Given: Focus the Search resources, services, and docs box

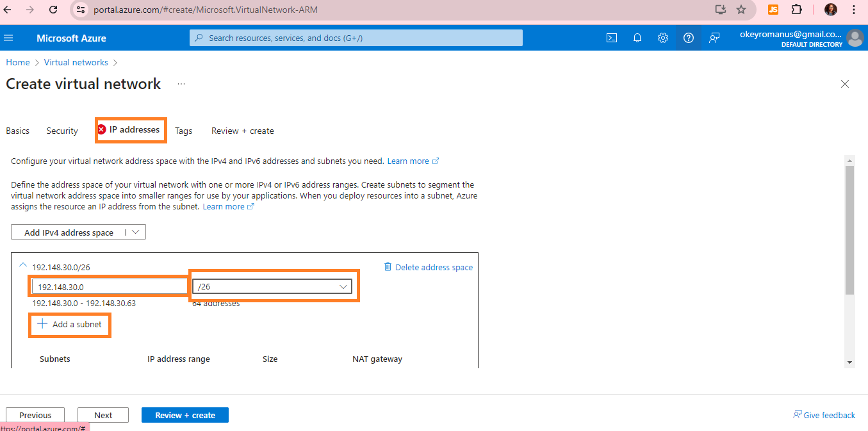Looking at the screenshot, I should 356,38.
